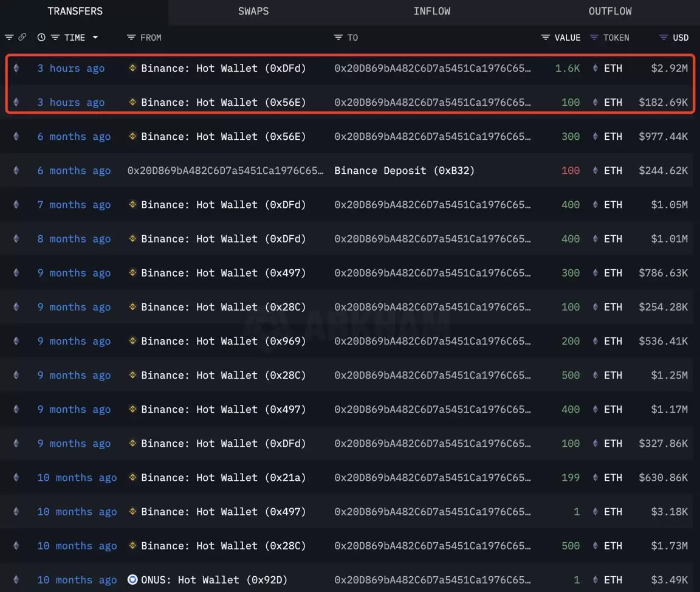Open ONUS: Hot Wallet (0x92D) entity
The image size is (700, 592).
(214, 579)
